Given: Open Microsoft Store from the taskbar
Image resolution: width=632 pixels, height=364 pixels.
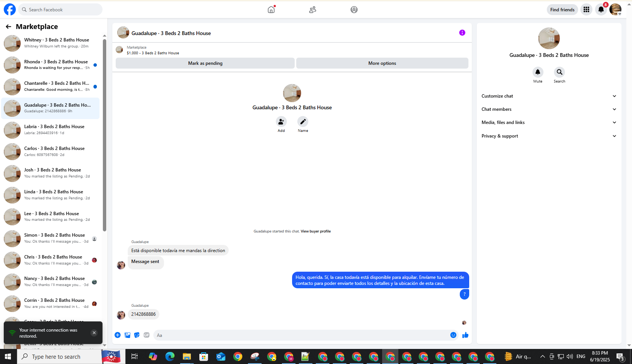Looking at the screenshot, I should click(204, 356).
